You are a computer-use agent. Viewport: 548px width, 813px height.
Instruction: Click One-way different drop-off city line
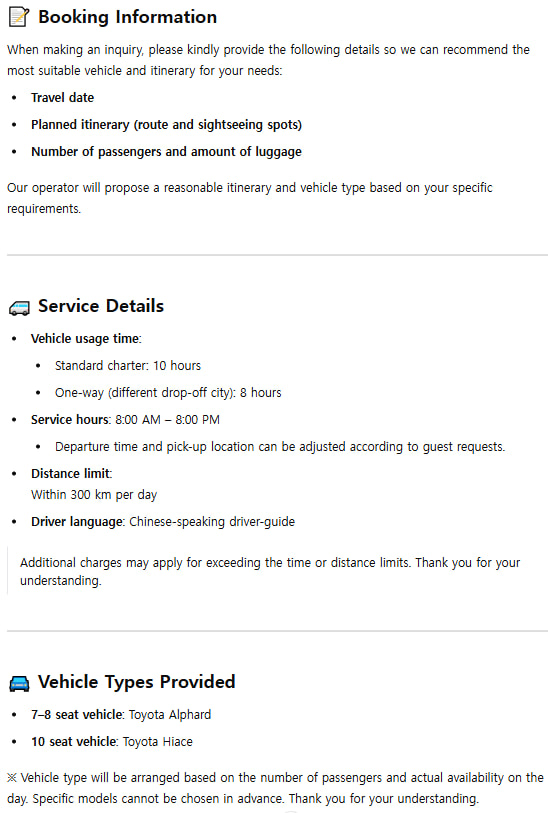[x=168, y=393]
